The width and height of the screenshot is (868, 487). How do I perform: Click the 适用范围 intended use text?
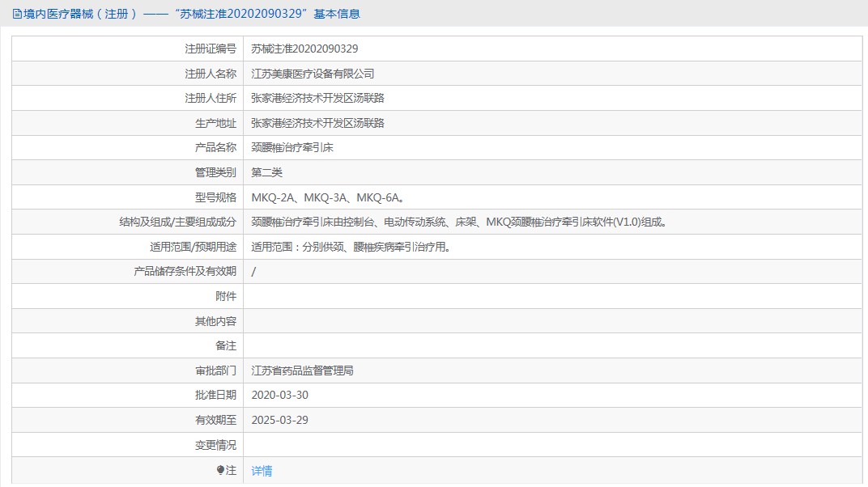pyautogui.click(x=351, y=247)
